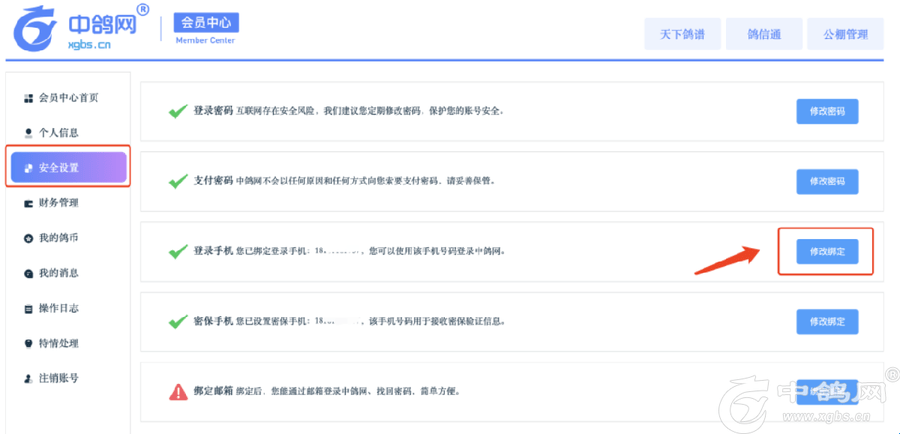The height and width of the screenshot is (434, 900).
Task: Click the 财务管理 wallet icon in the sidebar
Action: click(28, 203)
